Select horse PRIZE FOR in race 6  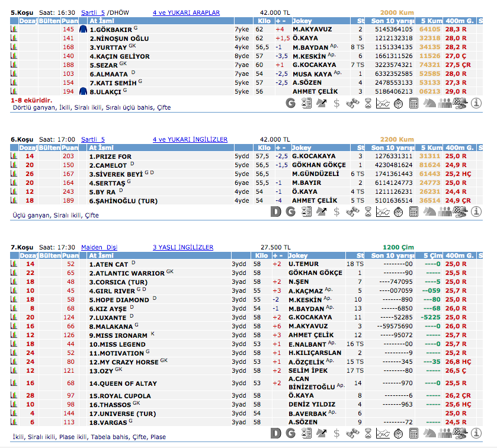(110, 156)
